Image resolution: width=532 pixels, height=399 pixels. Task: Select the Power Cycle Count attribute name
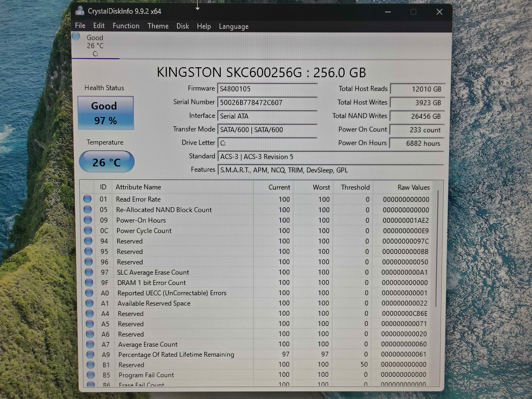[144, 230]
